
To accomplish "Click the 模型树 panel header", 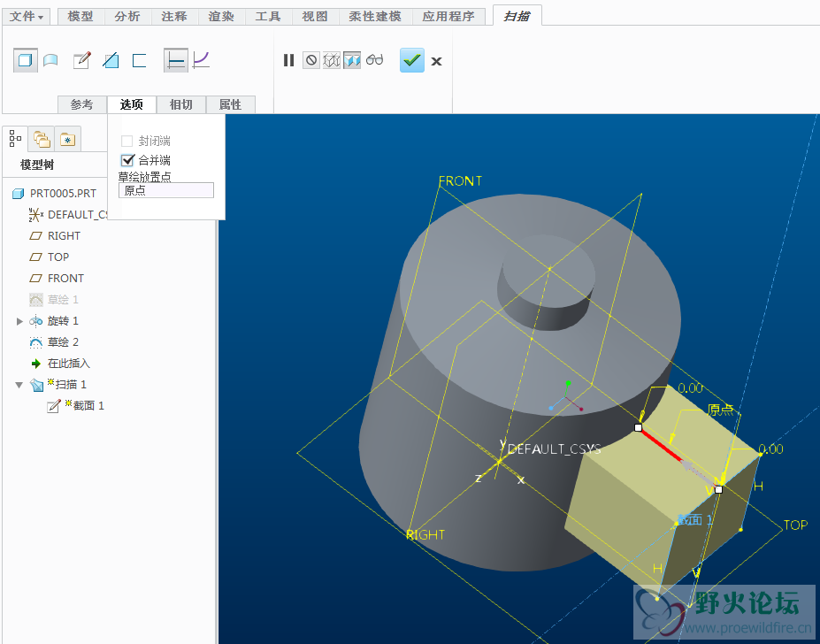I will pos(37,165).
